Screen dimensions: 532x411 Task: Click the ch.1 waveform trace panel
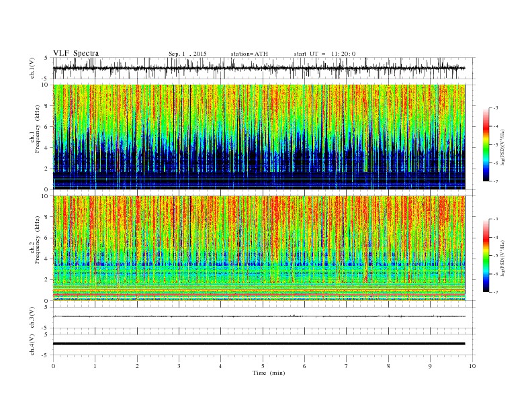264,68
